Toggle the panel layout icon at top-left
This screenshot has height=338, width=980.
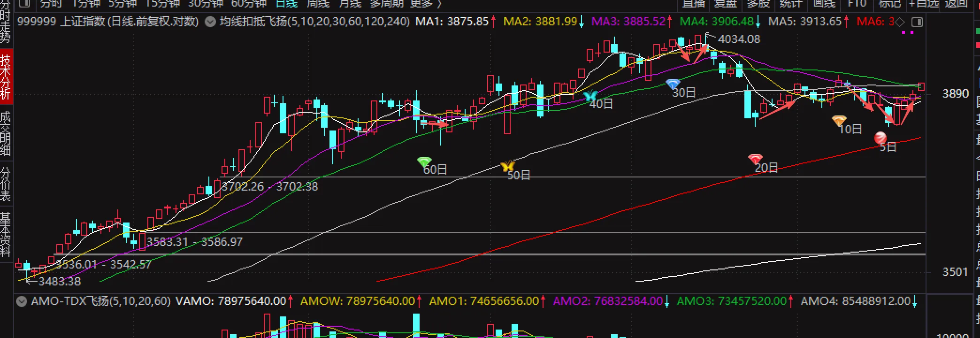[25, 4]
